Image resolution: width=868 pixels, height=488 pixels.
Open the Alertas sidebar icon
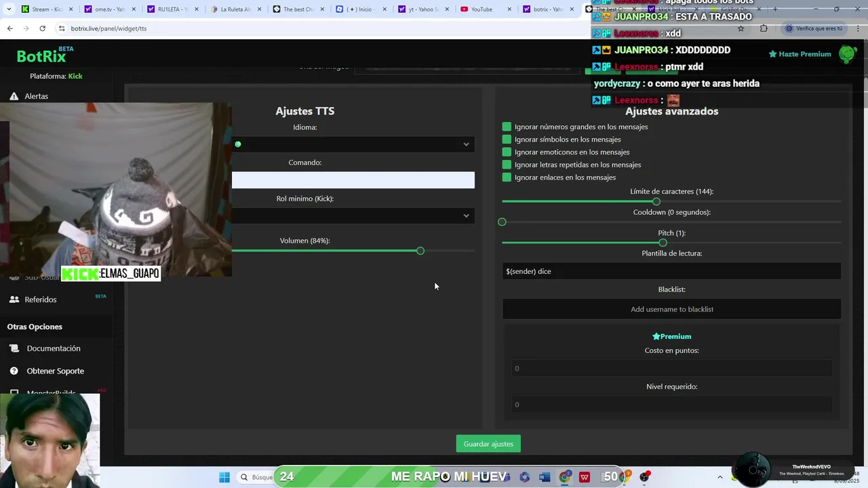coord(14,96)
